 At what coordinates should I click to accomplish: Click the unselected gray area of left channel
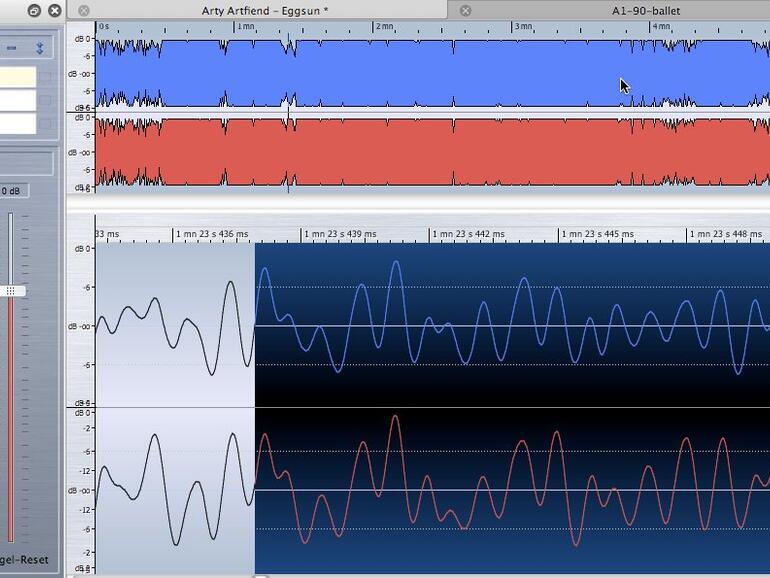coord(175,325)
